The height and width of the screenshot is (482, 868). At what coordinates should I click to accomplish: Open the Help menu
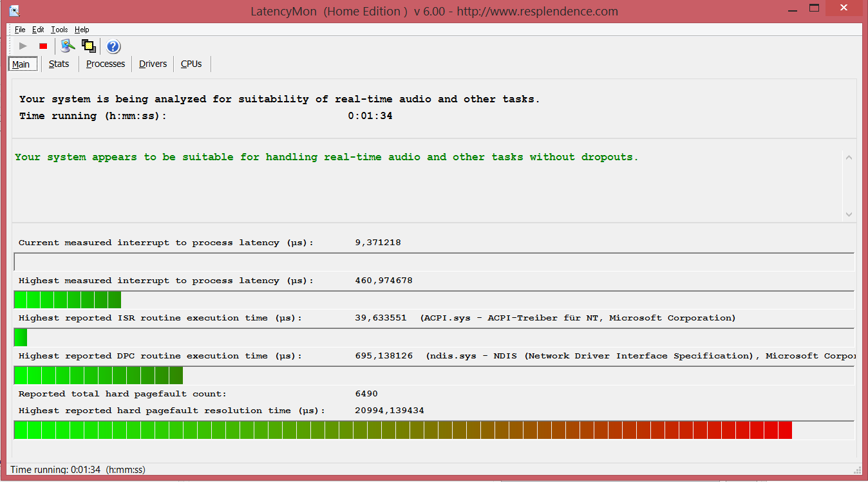tap(82, 30)
